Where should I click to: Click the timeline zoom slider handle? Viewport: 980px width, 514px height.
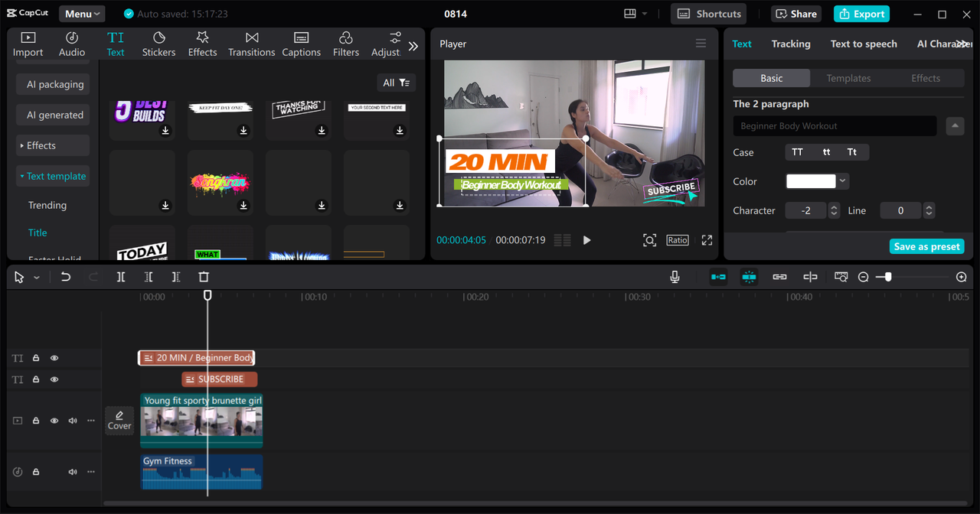click(888, 277)
